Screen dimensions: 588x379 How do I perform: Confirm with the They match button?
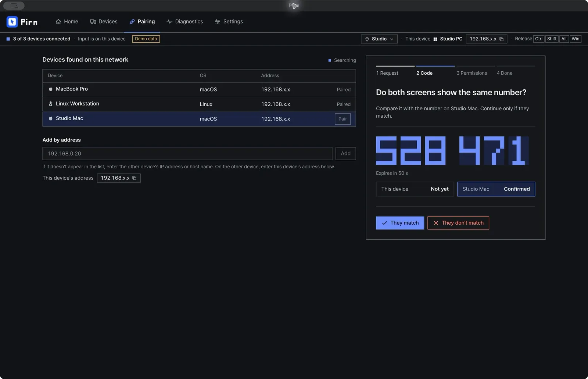(400, 223)
